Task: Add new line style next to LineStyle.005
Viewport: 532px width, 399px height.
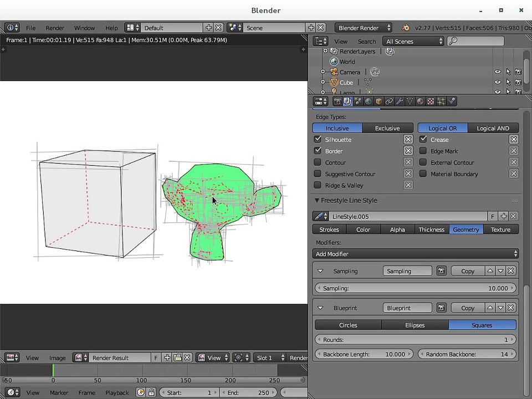Action: click(504, 216)
